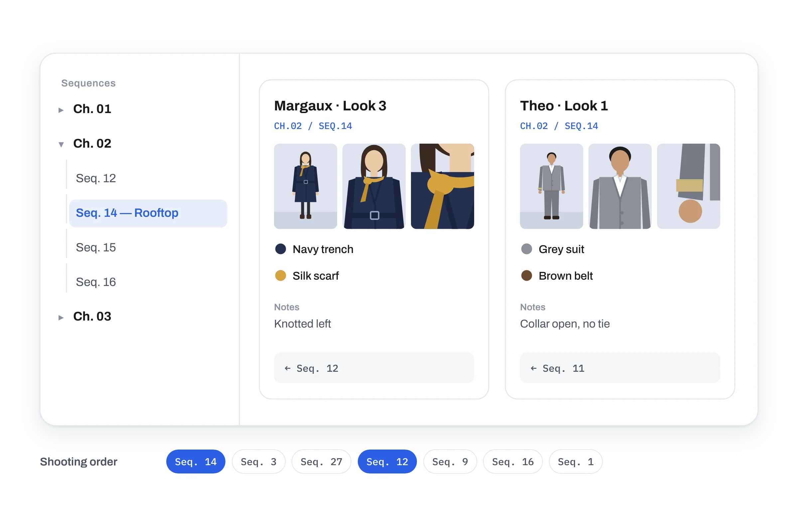Click Margaux's CH.02 / SEQ.14 link
Screen dimensions: 798x532
point(313,126)
